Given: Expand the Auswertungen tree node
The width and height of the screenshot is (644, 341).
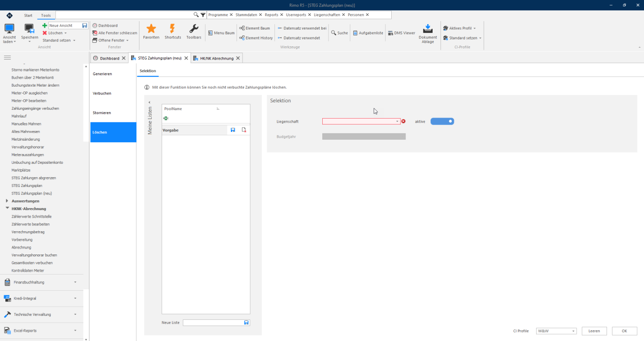Looking at the screenshot, I should (7, 201).
